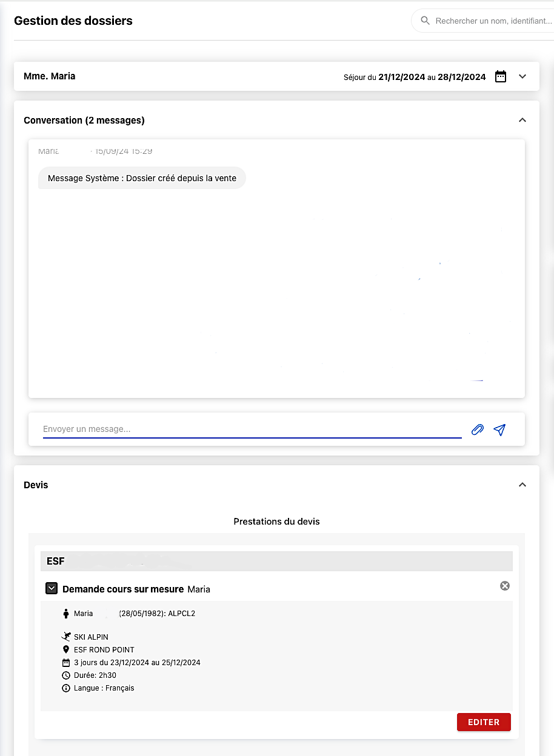Screen dimensions: 554x756
Task: Collapse the Devis section
Action: pos(522,485)
